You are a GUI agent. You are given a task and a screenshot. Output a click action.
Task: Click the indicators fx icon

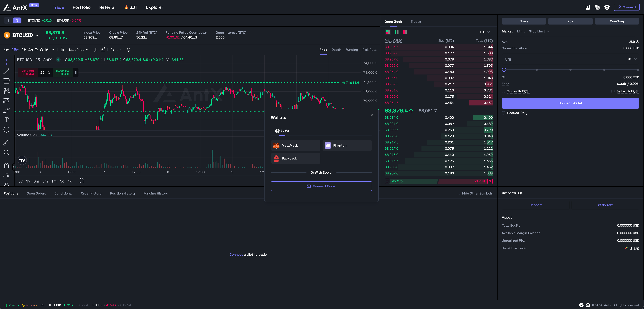(x=95, y=50)
